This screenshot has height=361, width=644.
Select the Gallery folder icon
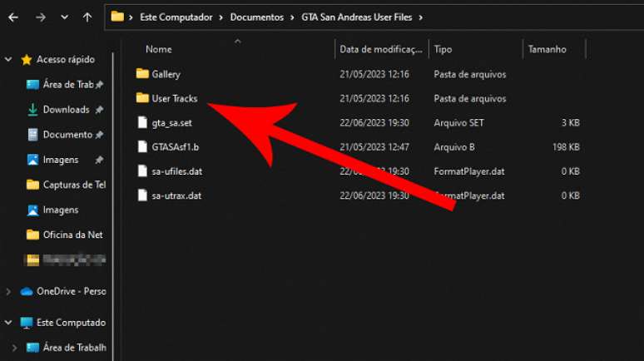coord(142,74)
